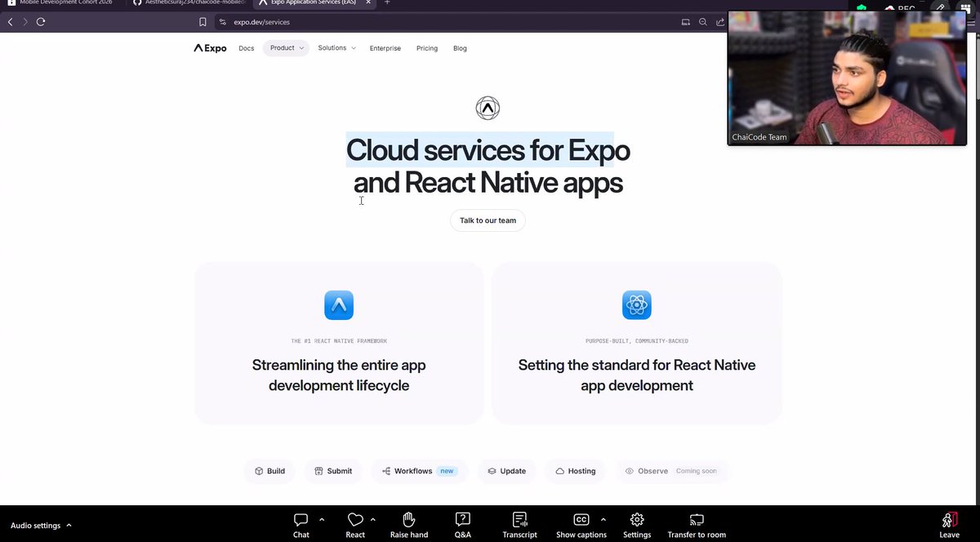
Task: Click the bookmark icon beside address bar
Action: [203, 22]
